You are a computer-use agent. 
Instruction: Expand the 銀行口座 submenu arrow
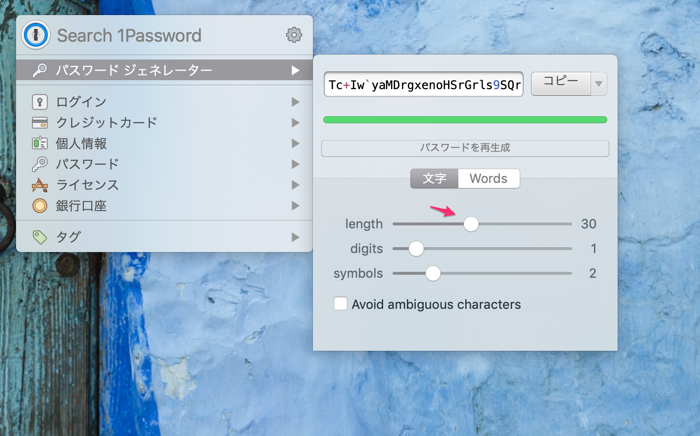(x=296, y=206)
